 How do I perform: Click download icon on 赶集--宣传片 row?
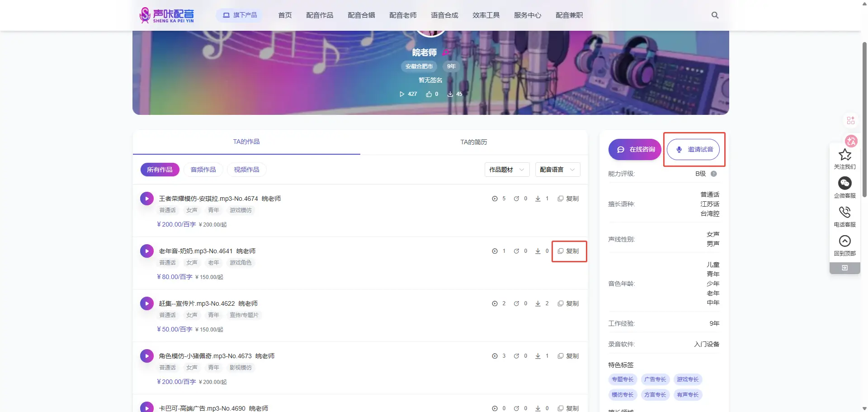click(x=538, y=303)
